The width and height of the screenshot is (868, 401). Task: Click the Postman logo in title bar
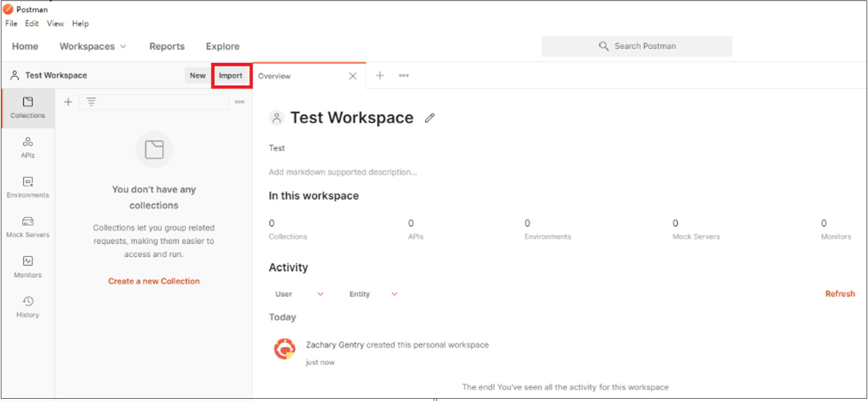pyautogui.click(x=8, y=9)
